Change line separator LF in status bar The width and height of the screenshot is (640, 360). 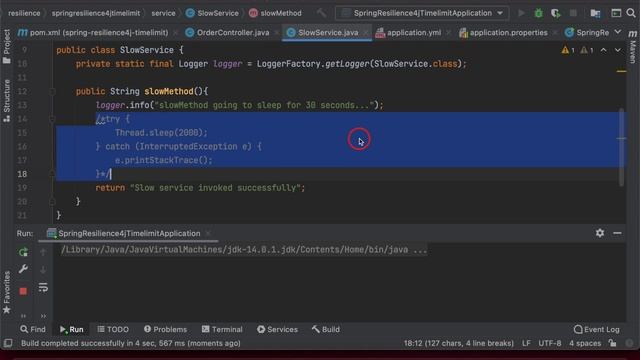tap(526, 343)
